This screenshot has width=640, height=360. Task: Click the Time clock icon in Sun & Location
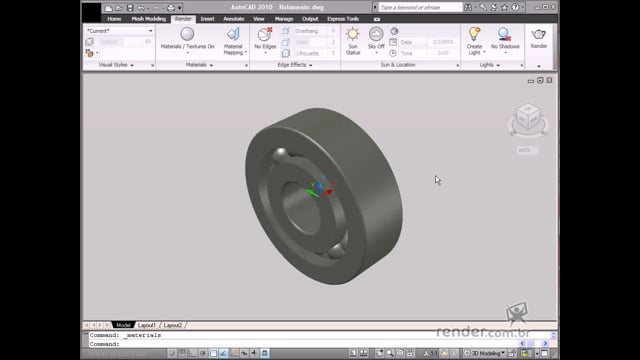click(x=393, y=53)
